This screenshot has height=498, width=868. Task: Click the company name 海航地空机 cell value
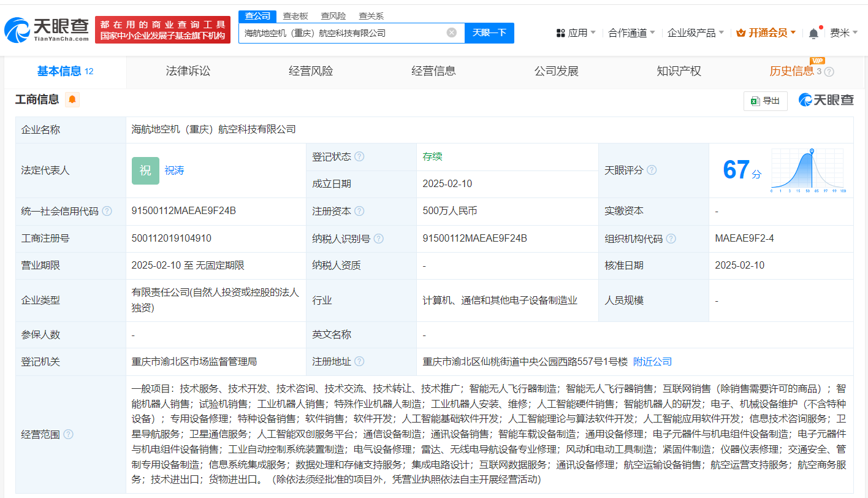[213, 129]
